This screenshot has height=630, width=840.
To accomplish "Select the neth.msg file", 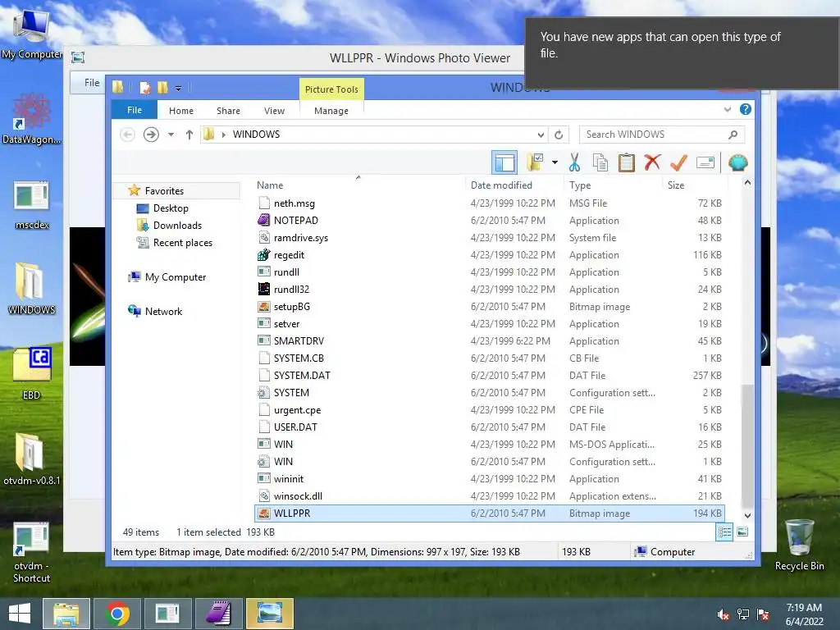I will pos(490,203).
